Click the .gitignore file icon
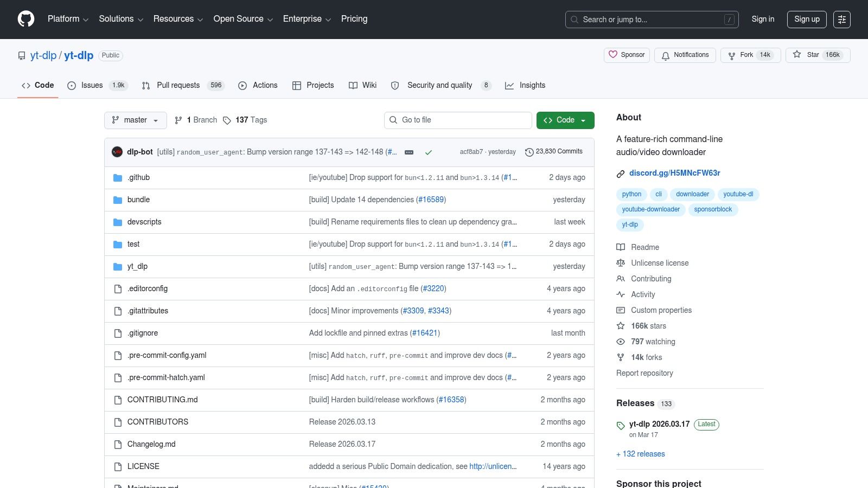 click(x=118, y=333)
